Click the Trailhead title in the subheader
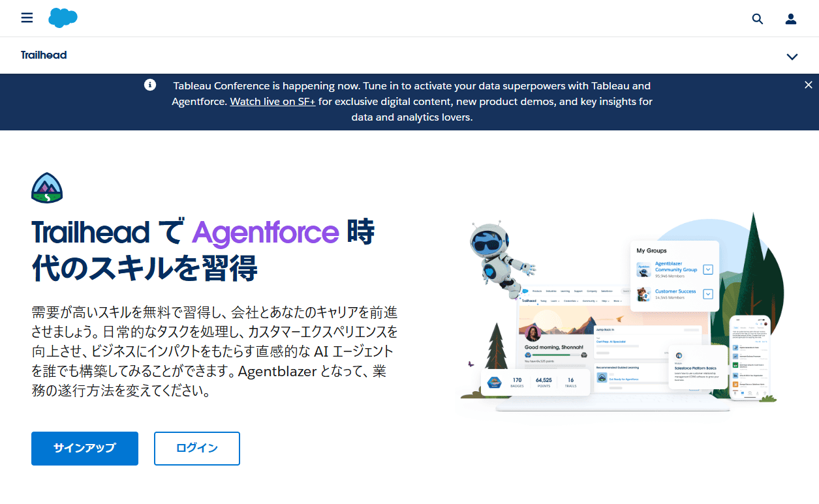The image size is (819, 504). 44,55
